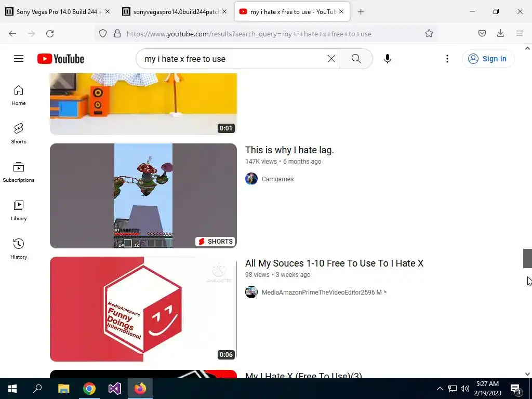Open the YouTube hamburger guide menu

(19, 59)
